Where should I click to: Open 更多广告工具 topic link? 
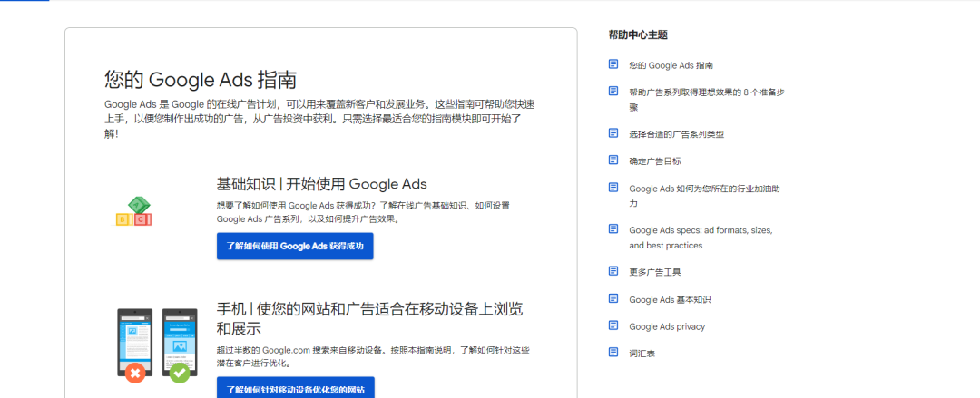tap(655, 272)
